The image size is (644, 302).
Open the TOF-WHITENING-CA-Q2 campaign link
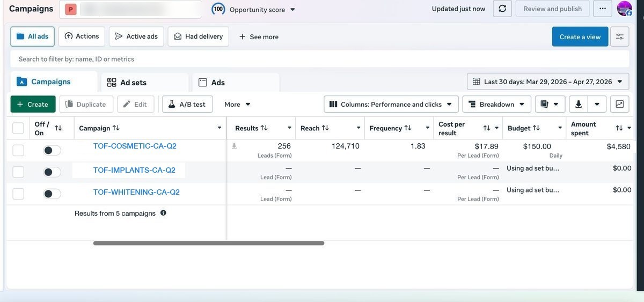(x=136, y=192)
